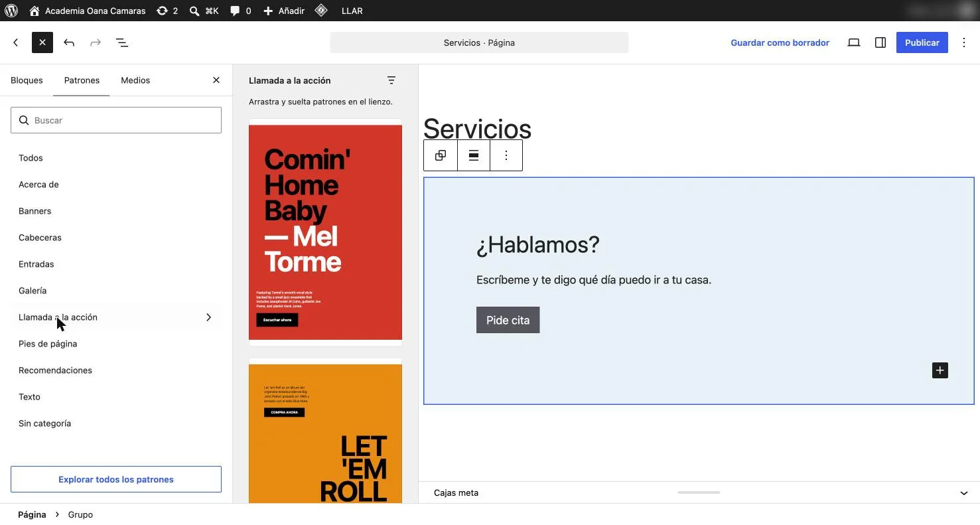Select the Comin' Home Baby pattern thumbnail
This screenshot has height=525, width=980.
coord(325,232)
